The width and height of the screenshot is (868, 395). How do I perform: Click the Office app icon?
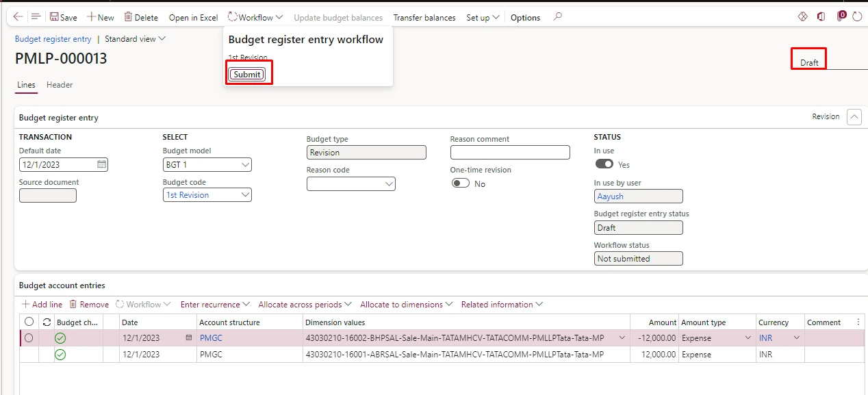point(821,16)
